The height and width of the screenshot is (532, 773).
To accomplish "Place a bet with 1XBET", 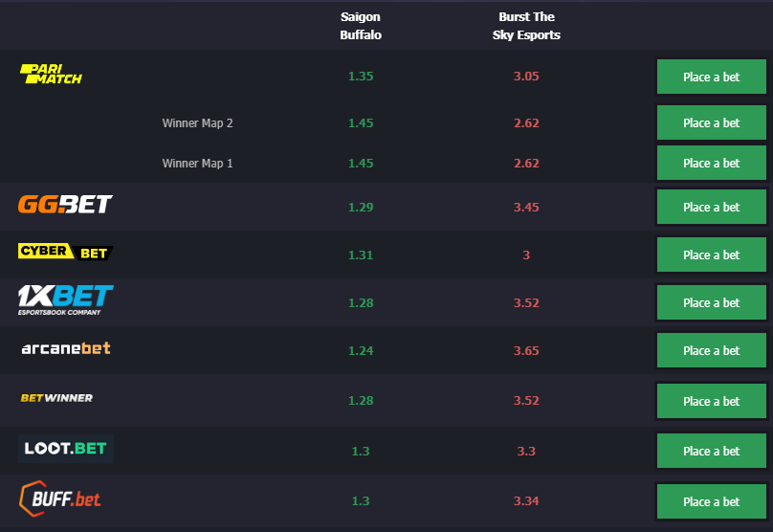I will [x=712, y=302].
